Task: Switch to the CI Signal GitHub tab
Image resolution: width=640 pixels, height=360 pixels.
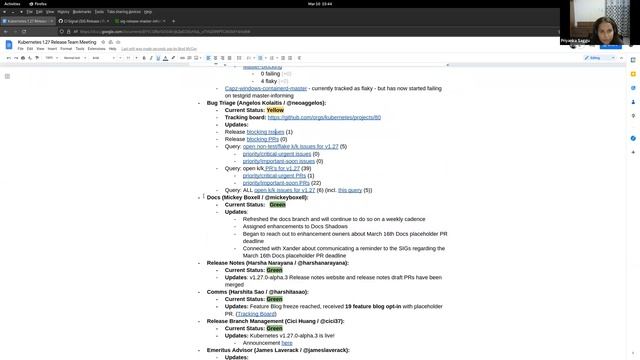Action: point(83,21)
